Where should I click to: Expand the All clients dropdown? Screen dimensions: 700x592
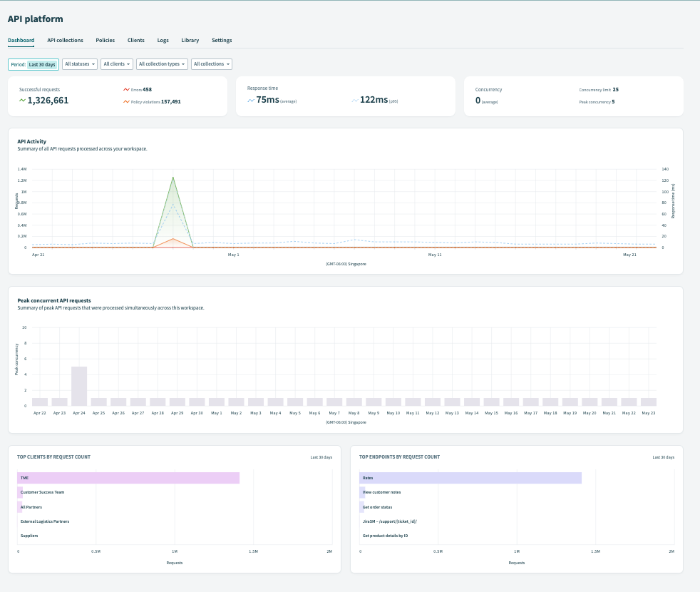(116, 64)
